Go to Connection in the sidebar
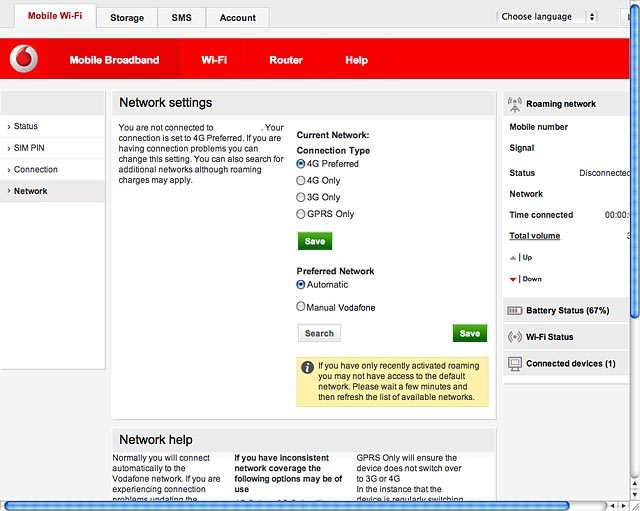Viewport: 640px width, 511px height. [x=52, y=169]
